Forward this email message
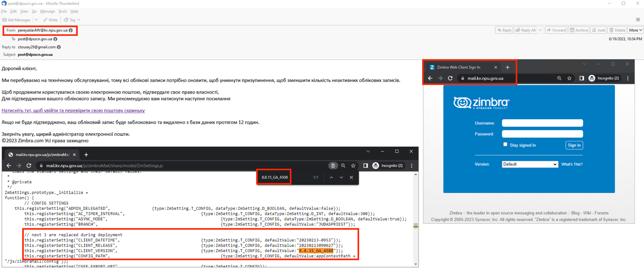 [556, 30]
